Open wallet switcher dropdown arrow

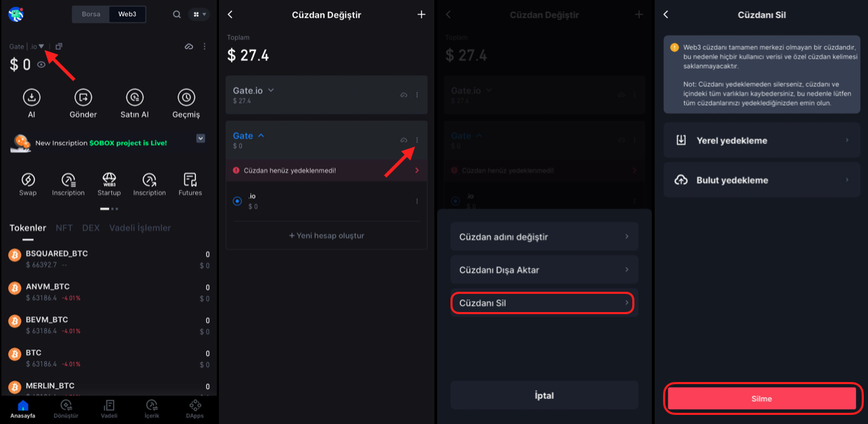(41, 46)
